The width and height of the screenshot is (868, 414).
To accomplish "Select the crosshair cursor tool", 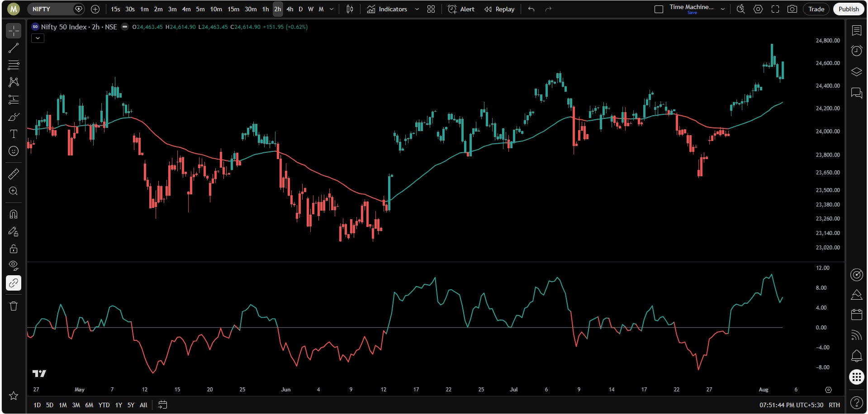I will click(x=14, y=31).
